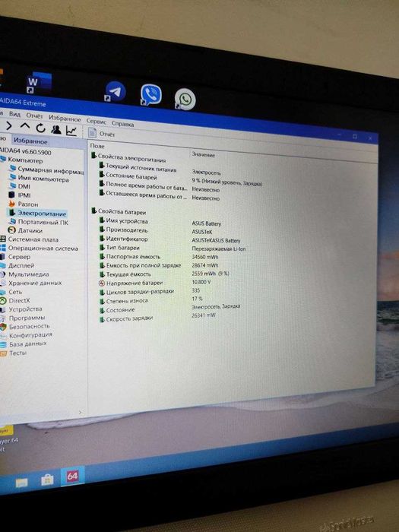Select the Текущая ёмкость row
The height and width of the screenshot is (532, 399).
tap(164, 274)
